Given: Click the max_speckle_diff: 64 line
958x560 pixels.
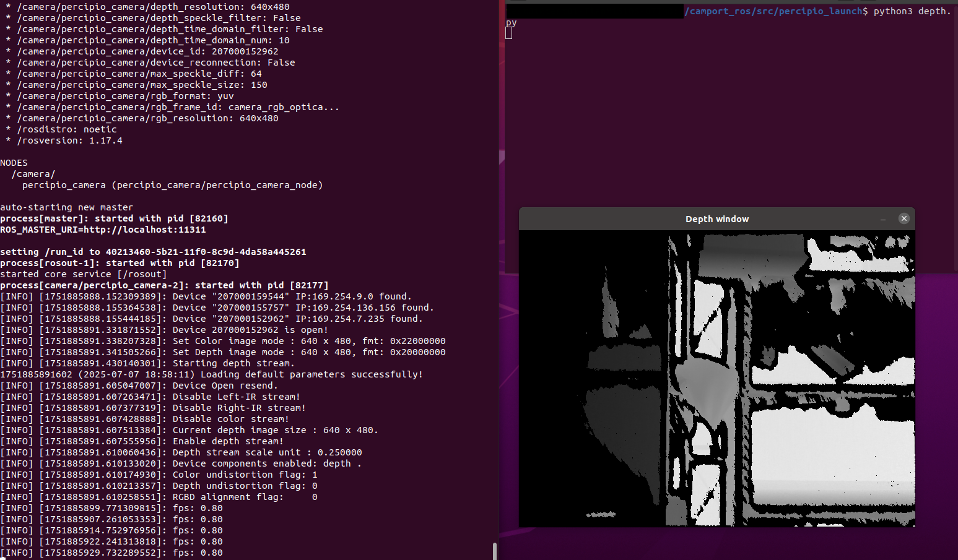Looking at the screenshot, I should (133, 74).
